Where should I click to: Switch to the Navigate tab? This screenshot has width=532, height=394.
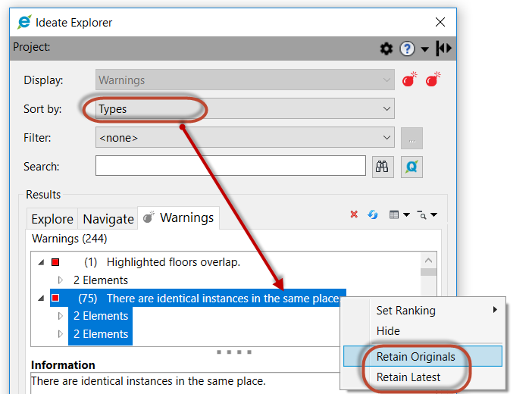coord(108,219)
